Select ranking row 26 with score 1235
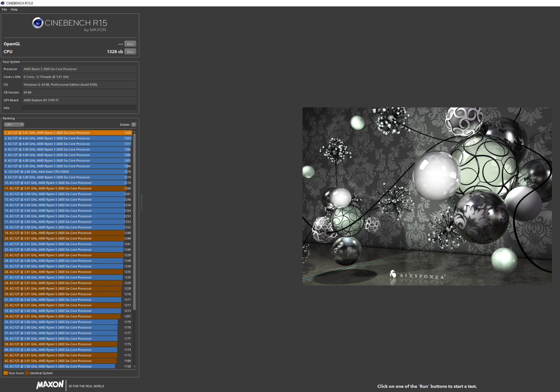Viewport: 560px width, 392px height. pyautogui.click(x=68, y=272)
